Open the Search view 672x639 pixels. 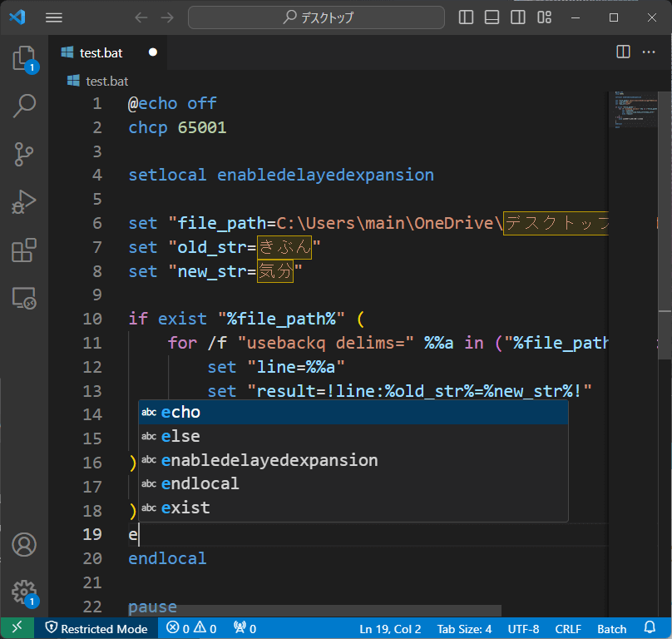pyautogui.click(x=24, y=106)
